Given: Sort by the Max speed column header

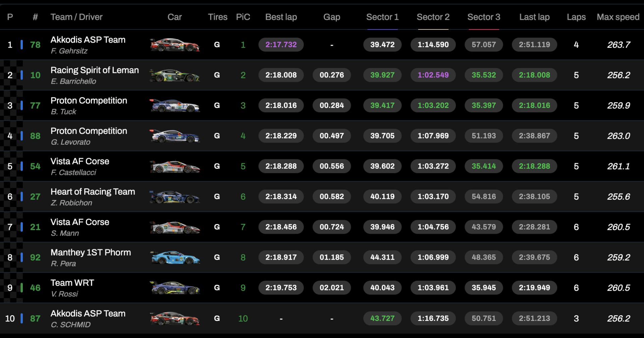Looking at the screenshot, I should click(618, 17).
